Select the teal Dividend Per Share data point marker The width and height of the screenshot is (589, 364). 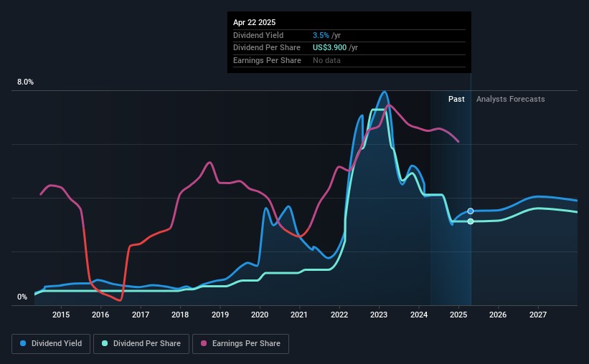coord(471,221)
